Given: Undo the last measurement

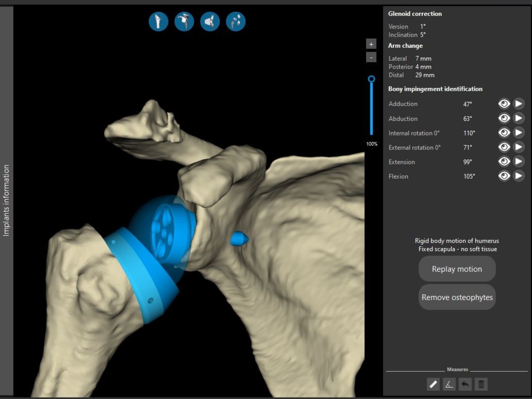Looking at the screenshot, I should 465,384.
